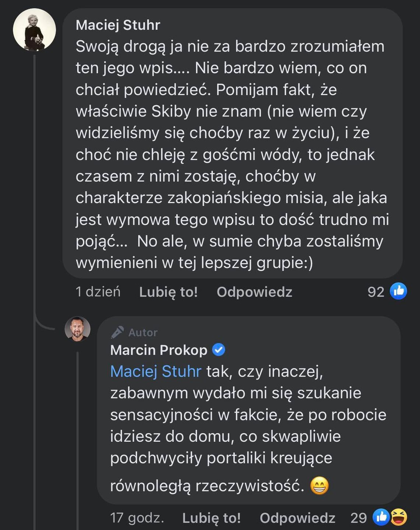Click the Maciej Stuhr commenter name
Viewport: 420px width, 530px height.
pos(118,25)
